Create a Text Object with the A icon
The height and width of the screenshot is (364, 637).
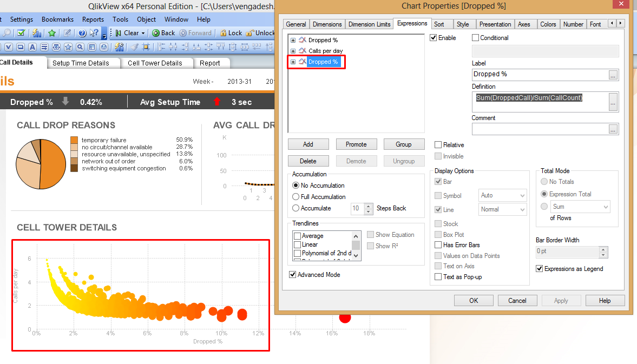(32, 47)
